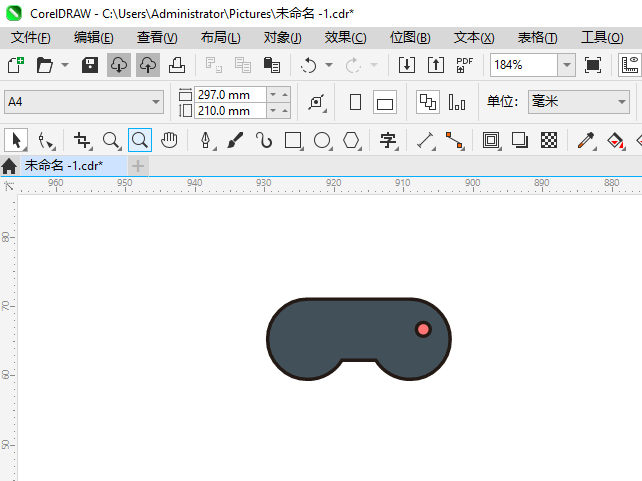Toggle Current page layout button
Screen dimensions: 642x481
click(457, 102)
